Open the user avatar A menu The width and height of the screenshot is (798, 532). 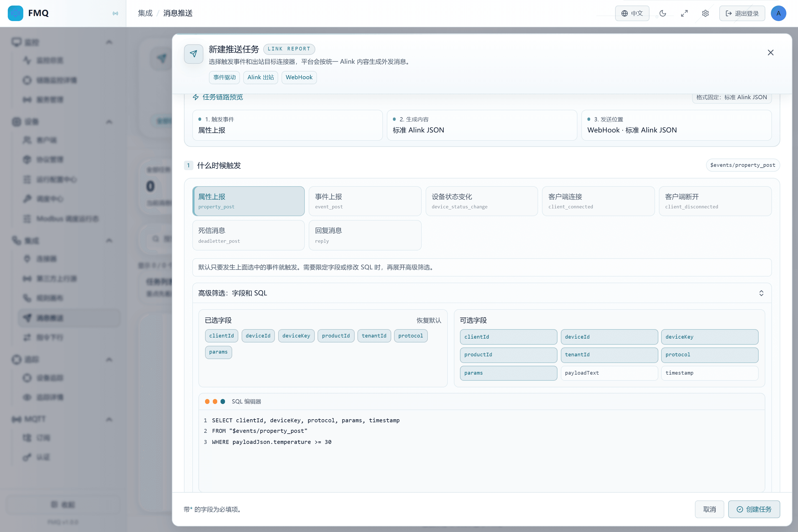point(779,13)
